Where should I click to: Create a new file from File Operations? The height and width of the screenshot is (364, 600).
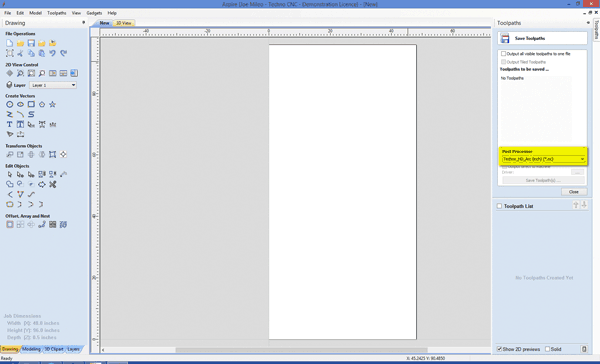click(10, 43)
